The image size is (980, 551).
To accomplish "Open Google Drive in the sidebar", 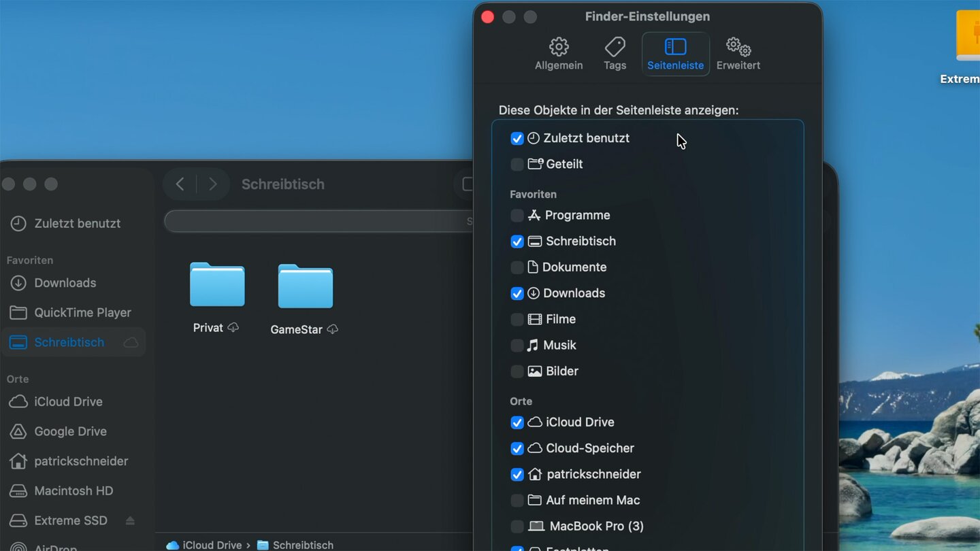I will [x=70, y=431].
